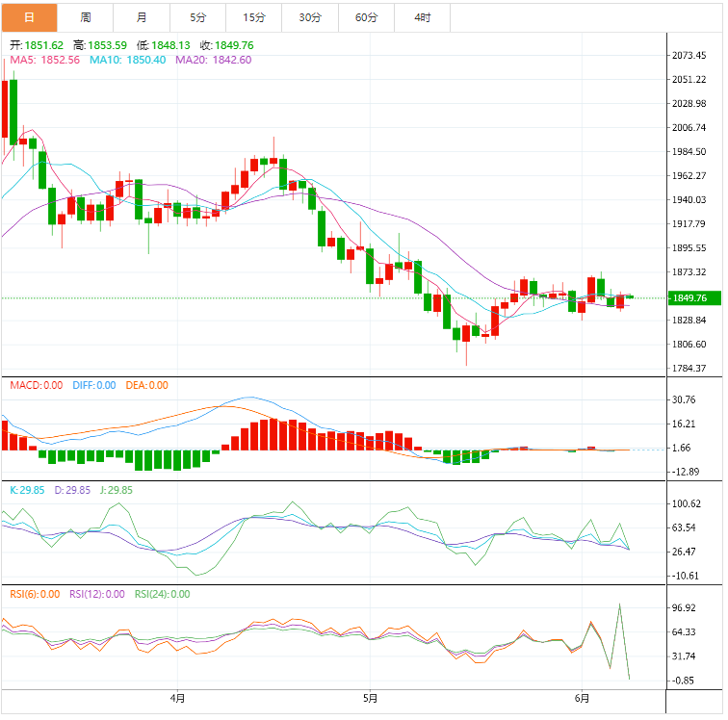Switch to the 月 monthly tab

pyautogui.click(x=142, y=17)
